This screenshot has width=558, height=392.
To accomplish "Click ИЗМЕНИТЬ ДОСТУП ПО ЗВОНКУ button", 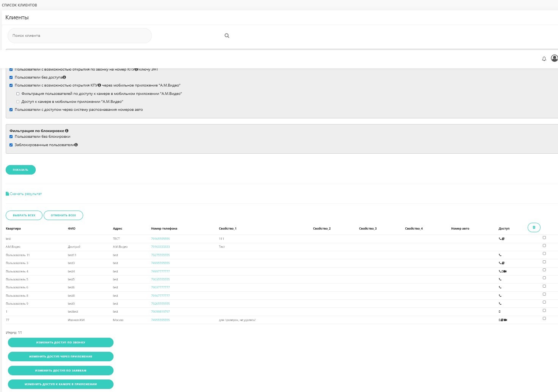I will coord(61,342).
